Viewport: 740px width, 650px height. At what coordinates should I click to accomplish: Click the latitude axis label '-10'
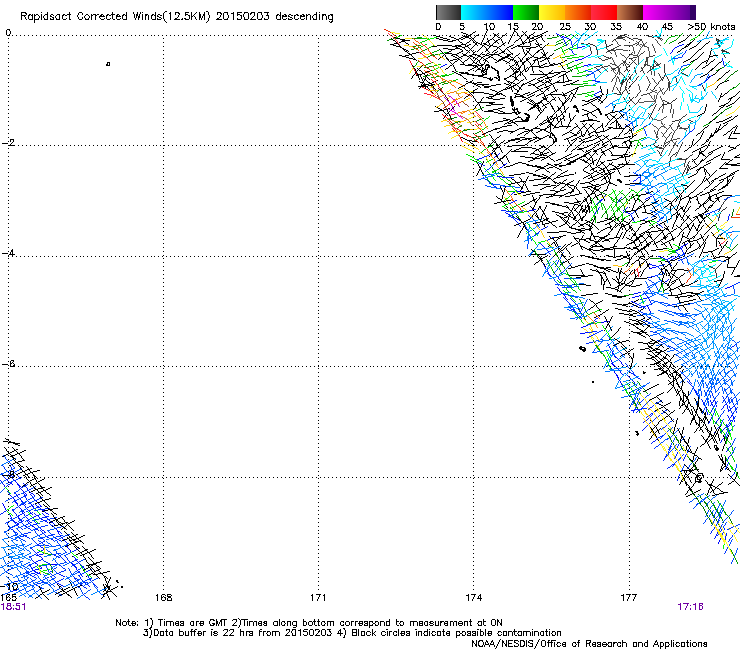point(9,586)
